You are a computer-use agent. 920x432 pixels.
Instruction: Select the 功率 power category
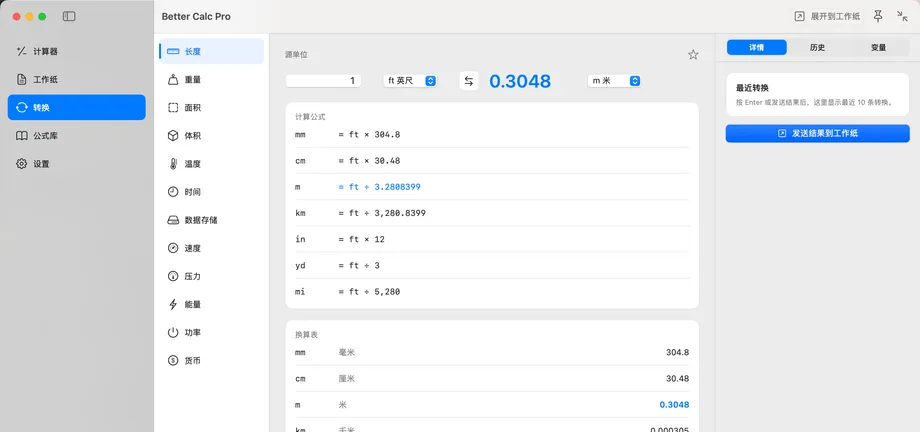coord(211,332)
